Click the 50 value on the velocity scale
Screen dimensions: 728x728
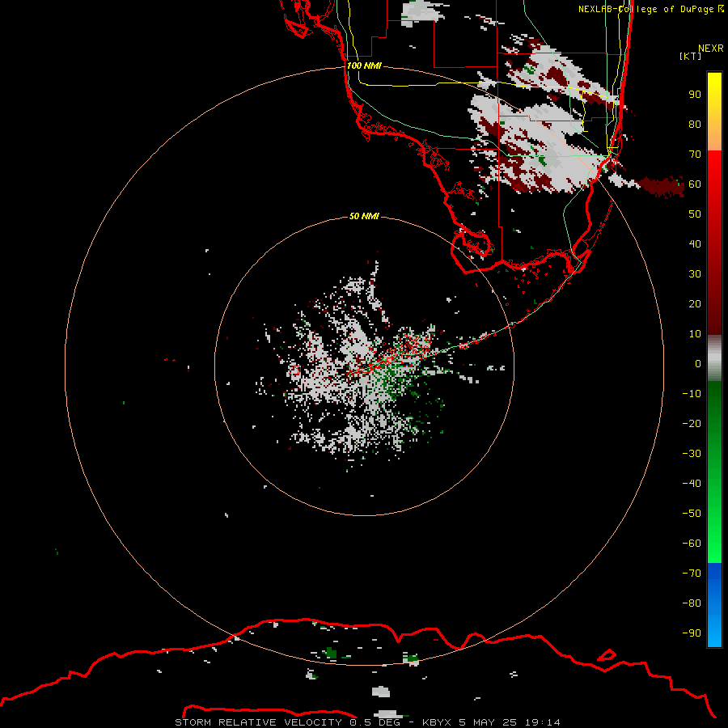click(x=695, y=214)
